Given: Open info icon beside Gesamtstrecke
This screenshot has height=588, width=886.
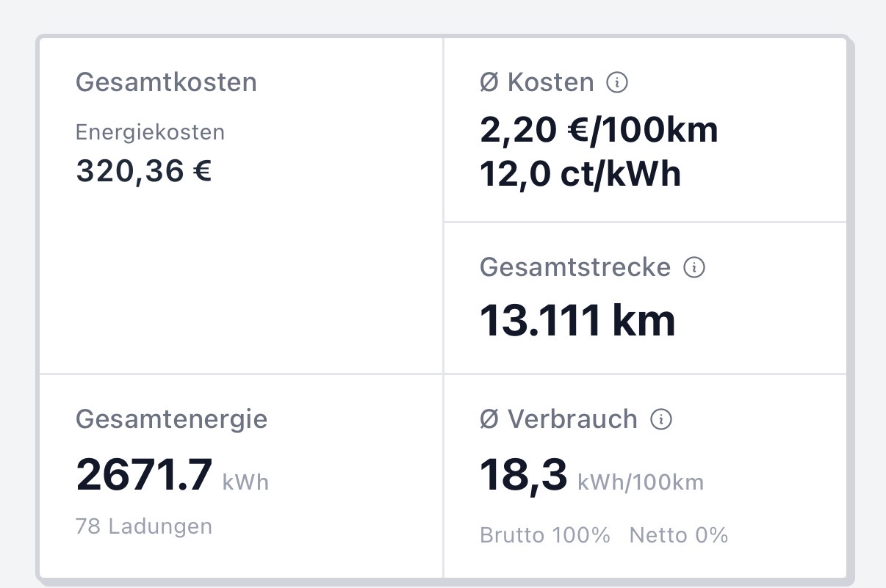Looking at the screenshot, I should (694, 267).
